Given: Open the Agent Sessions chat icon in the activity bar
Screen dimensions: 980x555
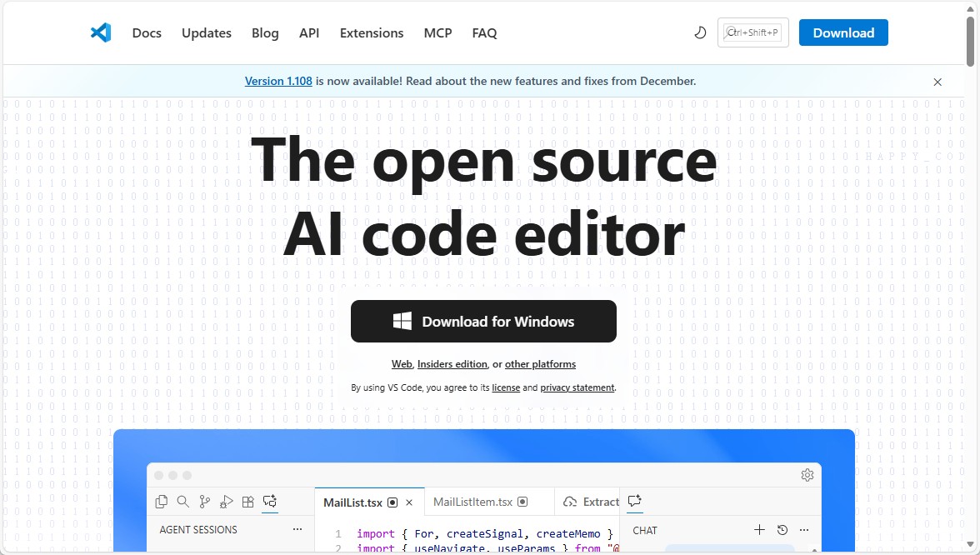Looking at the screenshot, I should point(270,502).
